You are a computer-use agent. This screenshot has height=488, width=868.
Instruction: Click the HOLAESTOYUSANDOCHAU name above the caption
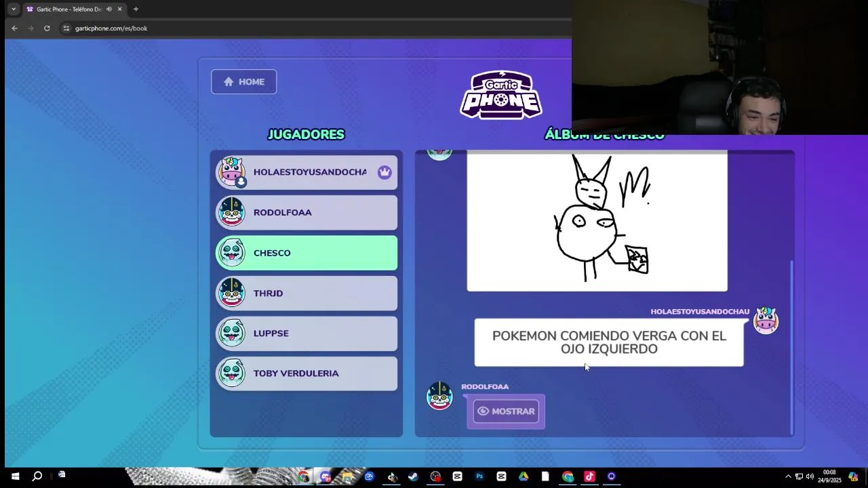700,312
